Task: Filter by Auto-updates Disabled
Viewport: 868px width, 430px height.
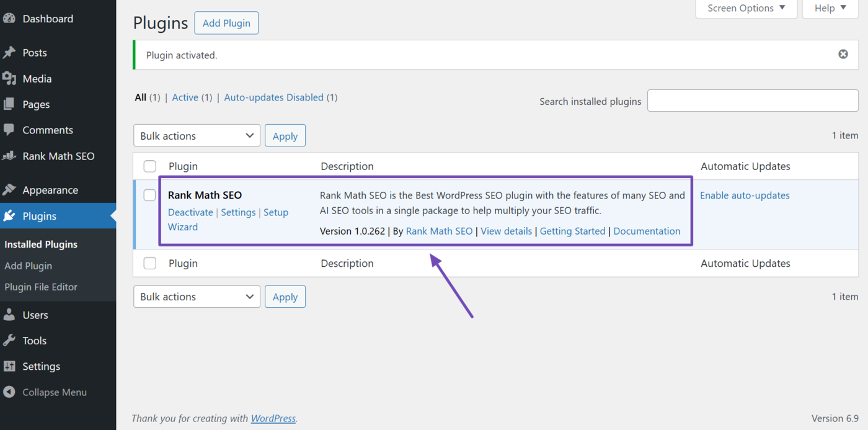Action: click(274, 97)
